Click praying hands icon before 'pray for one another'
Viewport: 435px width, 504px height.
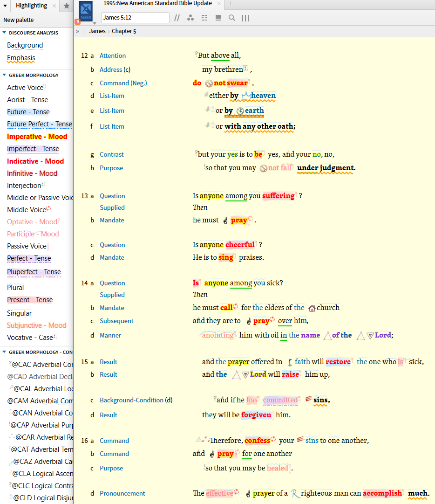tap(212, 454)
